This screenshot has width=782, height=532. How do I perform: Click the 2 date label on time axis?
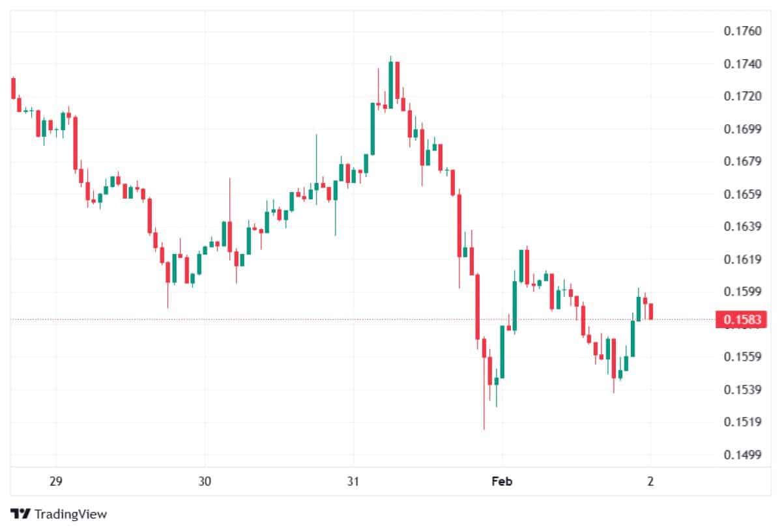click(x=650, y=482)
